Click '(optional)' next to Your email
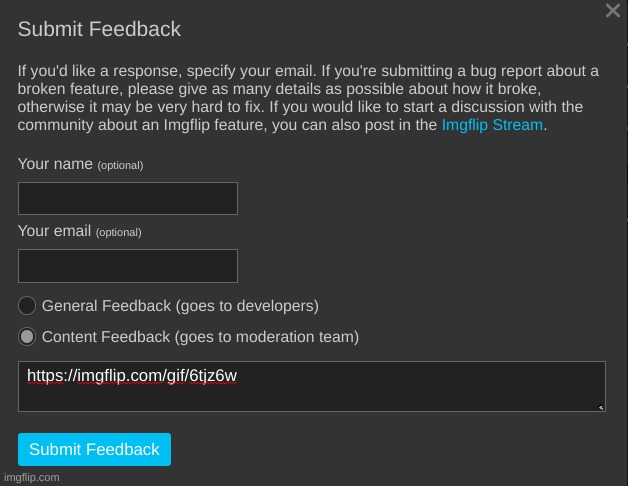This screenshot has height=486, width=628. click(x=119, y=232)
